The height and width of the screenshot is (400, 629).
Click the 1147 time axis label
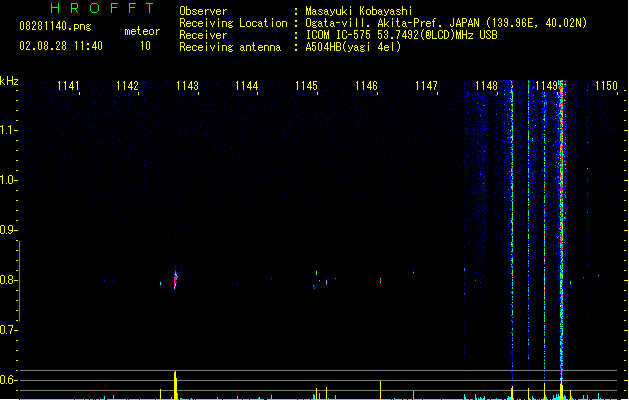[426, 86]
